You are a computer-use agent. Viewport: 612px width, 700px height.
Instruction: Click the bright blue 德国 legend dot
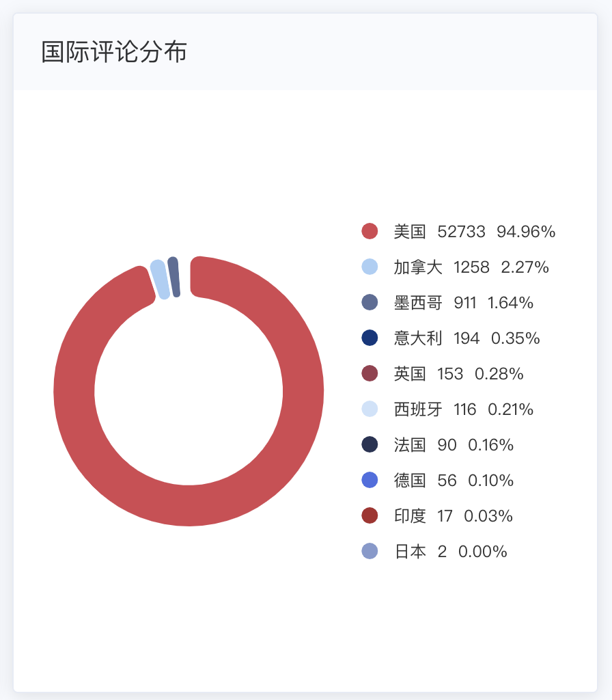370,480
